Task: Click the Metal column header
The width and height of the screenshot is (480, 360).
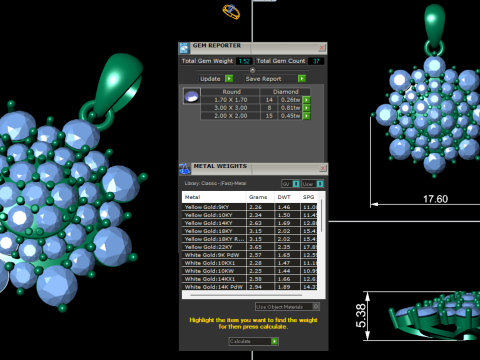Action: (x=214, y=197)
